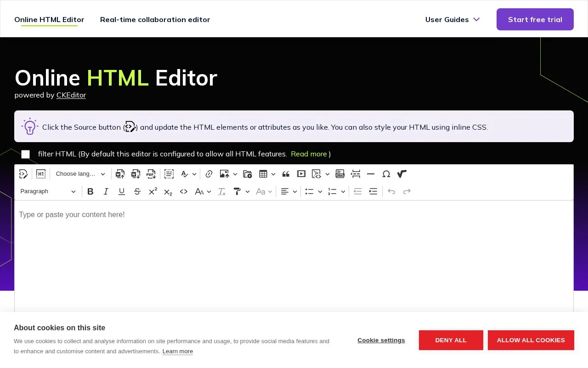Expand the numbered list options arrow
The image size is (588, 368).
pyautogui.click(x=343, y=191)
